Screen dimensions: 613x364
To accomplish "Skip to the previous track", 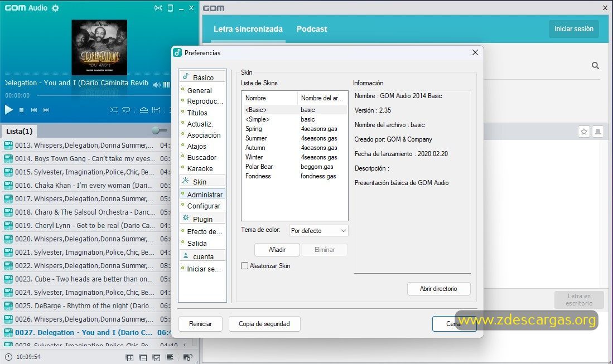I will click(34, 110).
